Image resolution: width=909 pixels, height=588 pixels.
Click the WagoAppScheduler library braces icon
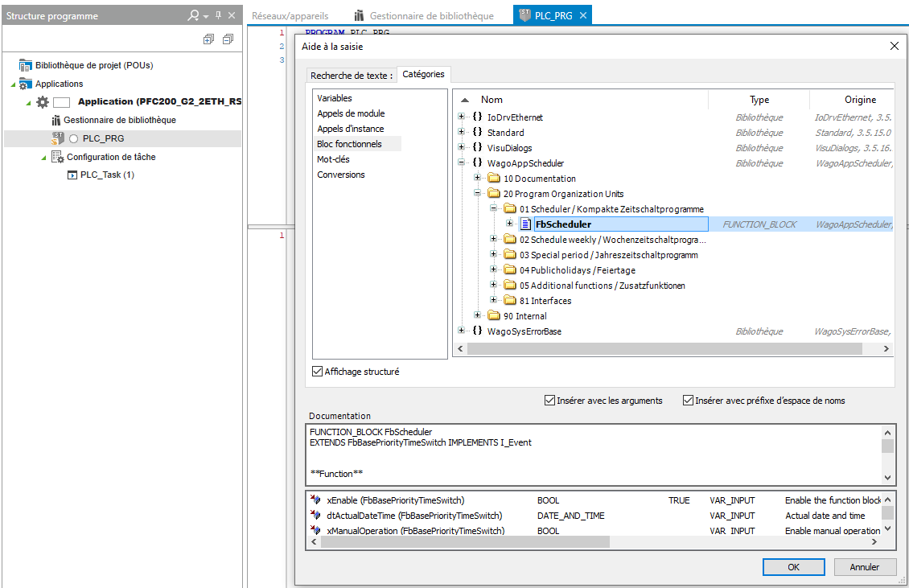(x=477, y=163)
